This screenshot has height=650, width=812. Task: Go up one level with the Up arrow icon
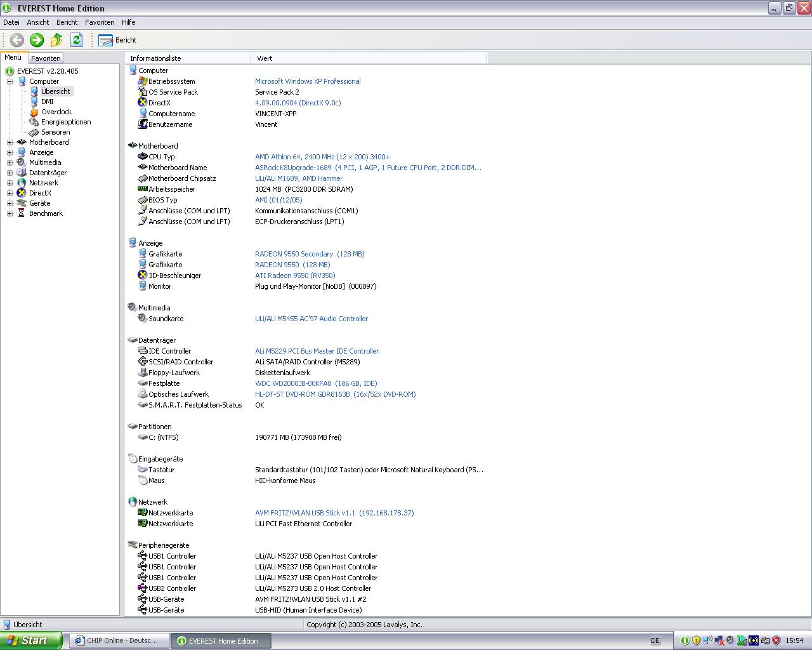tap(56, 40)
